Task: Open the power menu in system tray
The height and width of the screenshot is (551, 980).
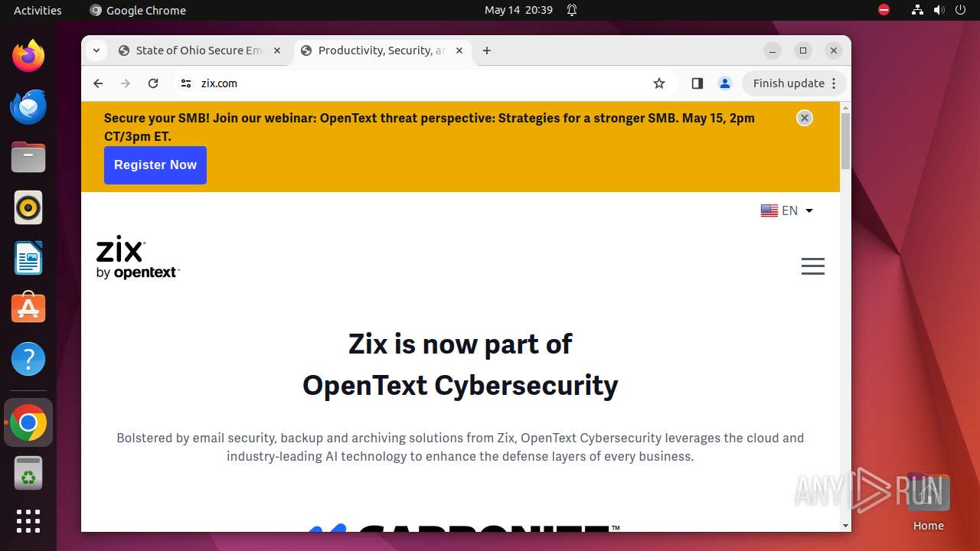Action: click(960, 10)
